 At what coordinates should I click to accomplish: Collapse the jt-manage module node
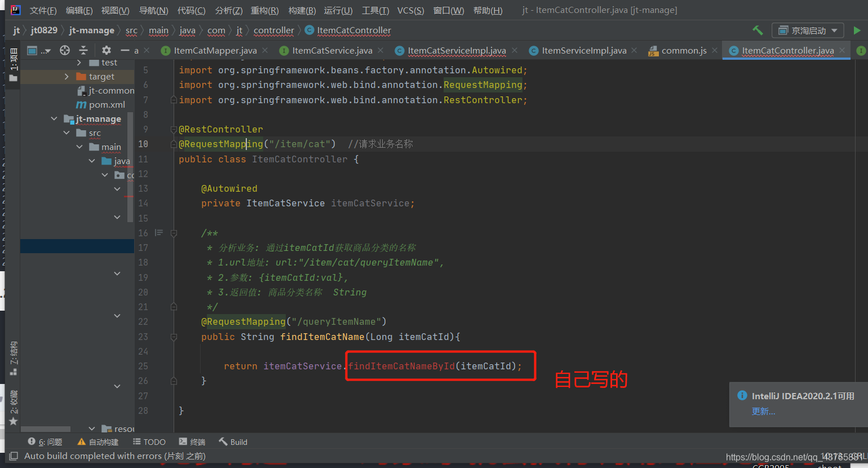pyautogui.click(x=54, y=118)
